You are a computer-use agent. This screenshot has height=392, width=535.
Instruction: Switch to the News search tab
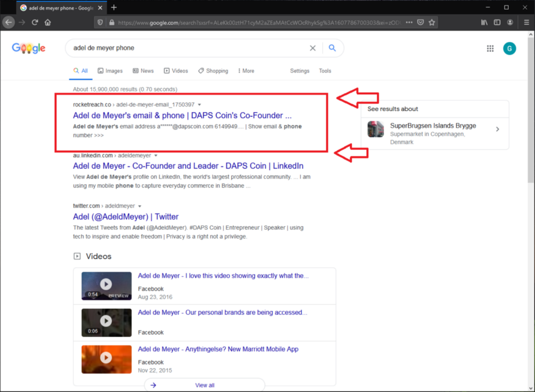(143, 71)
